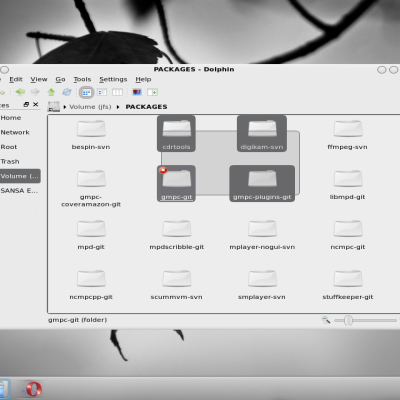
Task: Select the mplayer-nogui-svn folder
Action: click(262, 235)
